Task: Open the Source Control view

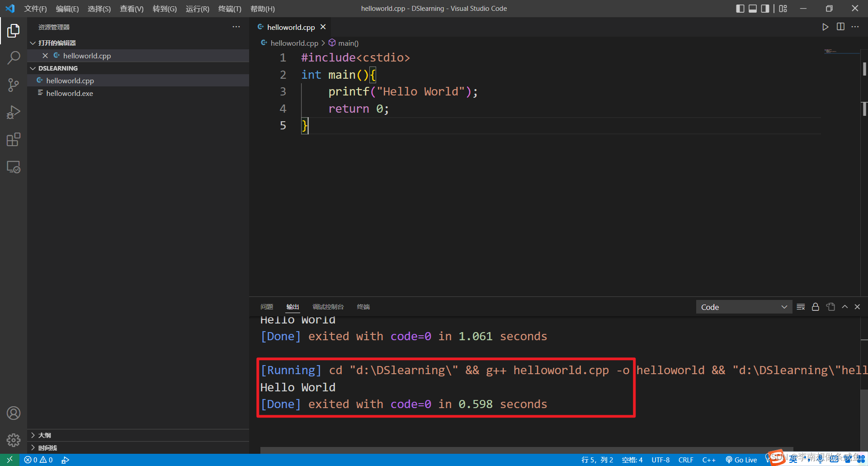Action: point(14,85)
